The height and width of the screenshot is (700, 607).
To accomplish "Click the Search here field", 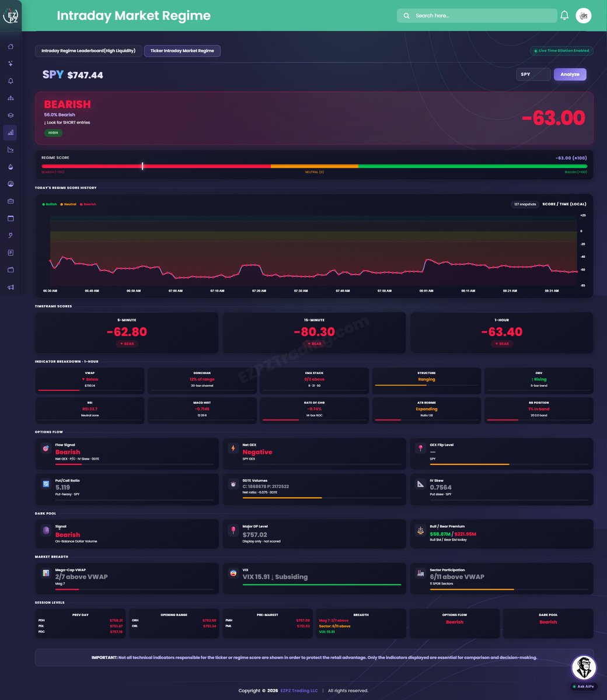I will [477, 16].
